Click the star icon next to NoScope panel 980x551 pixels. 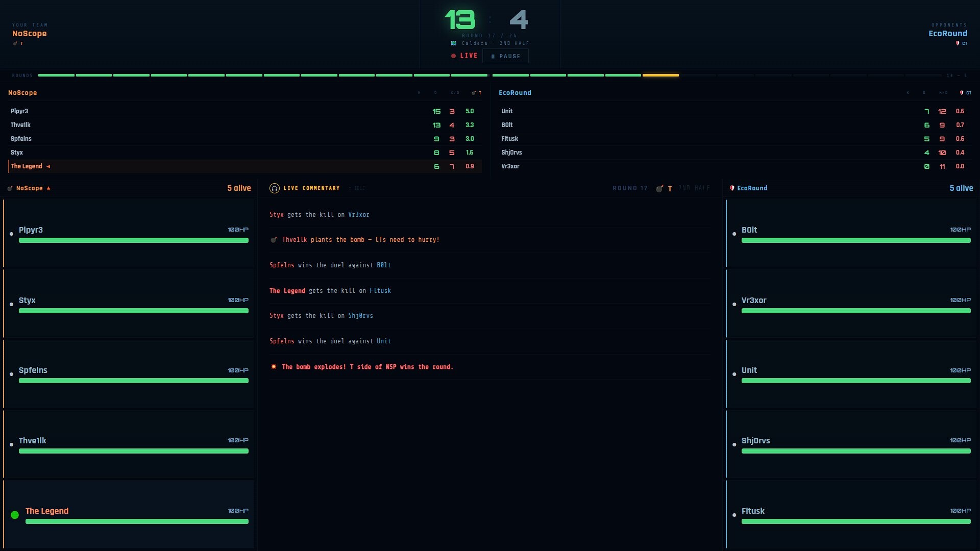(48, 188)
